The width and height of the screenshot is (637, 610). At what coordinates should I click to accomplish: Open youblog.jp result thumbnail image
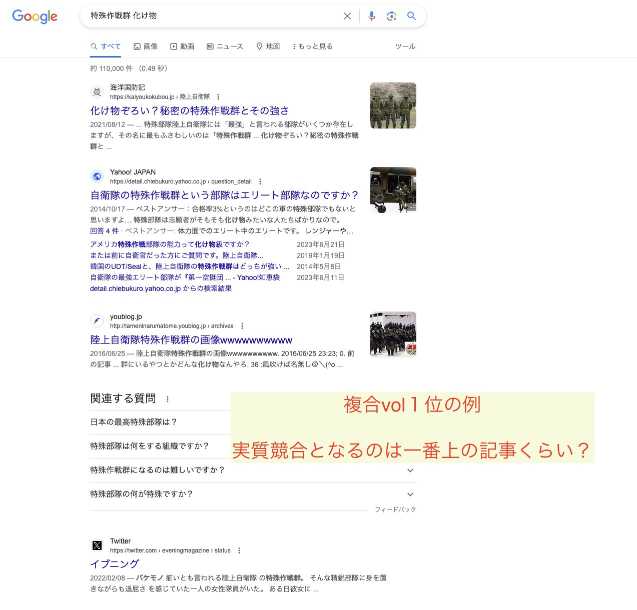[x=393, y=334]
